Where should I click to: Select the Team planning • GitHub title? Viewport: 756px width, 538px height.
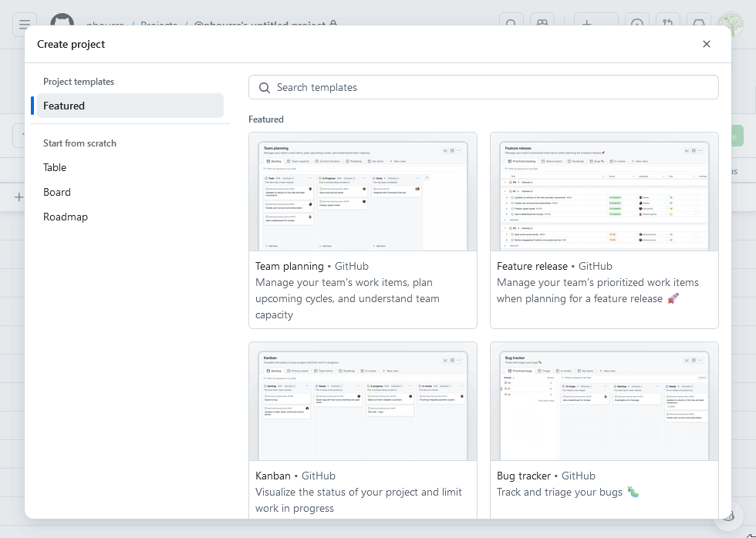(x=312, y=267)
